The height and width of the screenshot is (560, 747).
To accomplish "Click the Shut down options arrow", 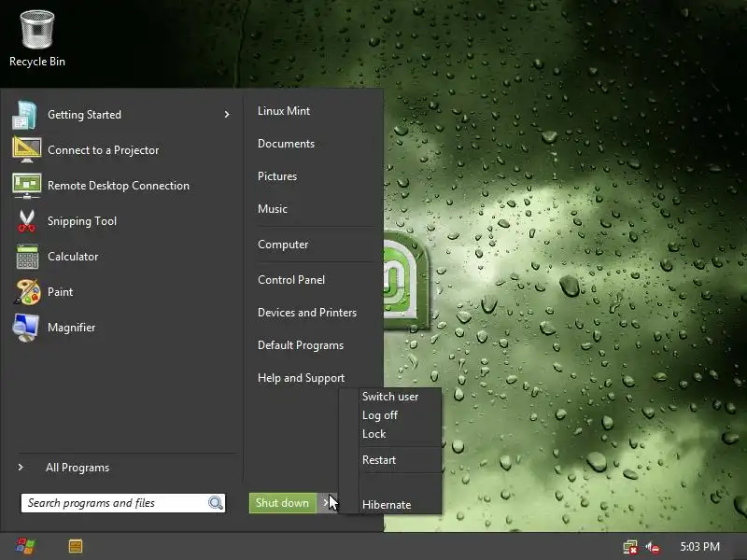I will 326,503.
